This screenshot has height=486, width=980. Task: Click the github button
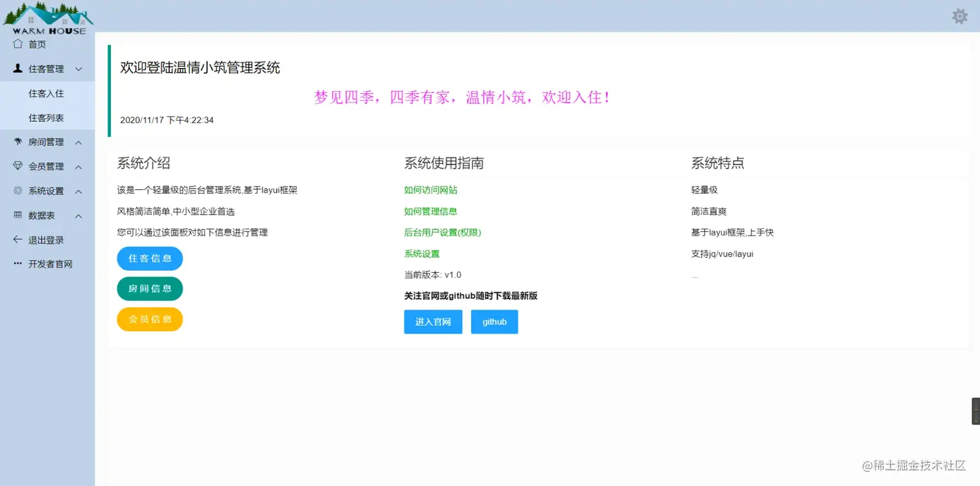pyautogui.click(x=495, y=322)
